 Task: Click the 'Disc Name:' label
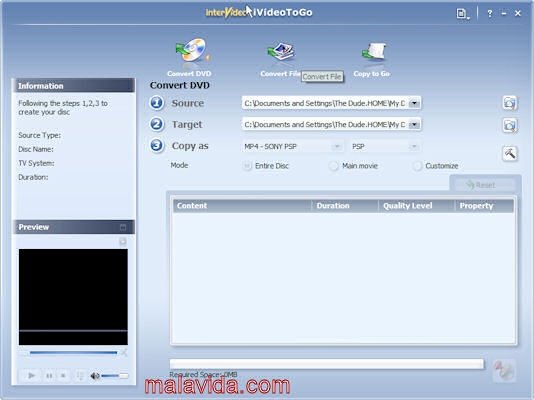(36, 149)
